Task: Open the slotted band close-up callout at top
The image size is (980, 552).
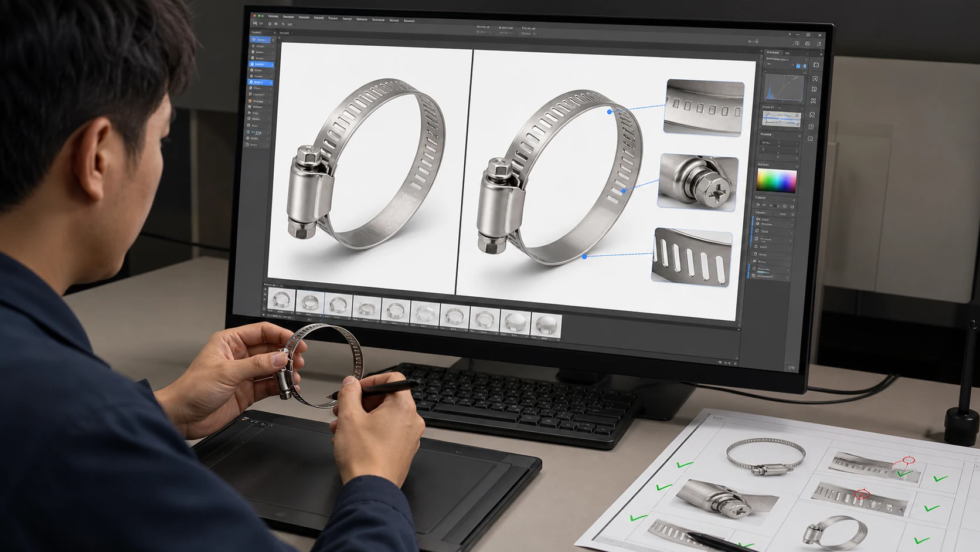Action: point(704,108)
